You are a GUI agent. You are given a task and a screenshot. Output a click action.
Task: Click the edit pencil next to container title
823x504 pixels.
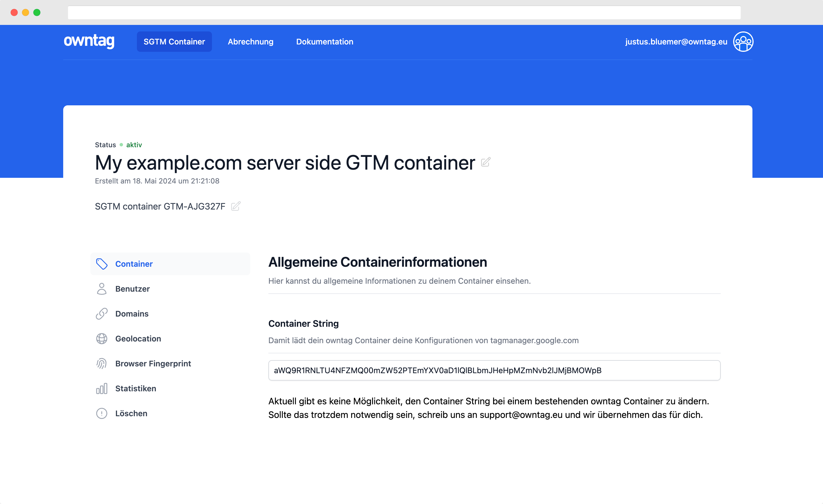coord(486,162)
